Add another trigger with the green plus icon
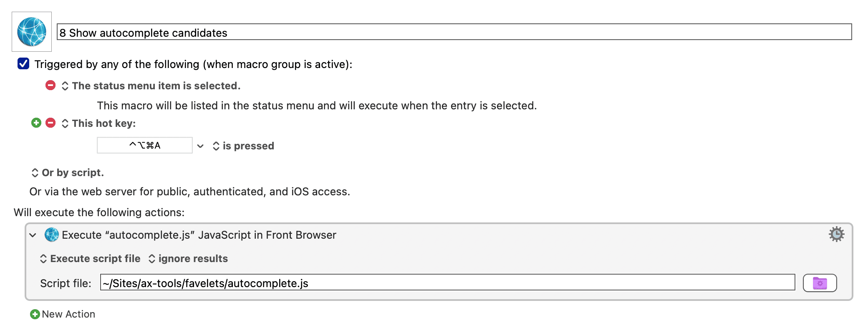Image resolution: width=868 pixels, height=328 pixels. tap(36, 123)
